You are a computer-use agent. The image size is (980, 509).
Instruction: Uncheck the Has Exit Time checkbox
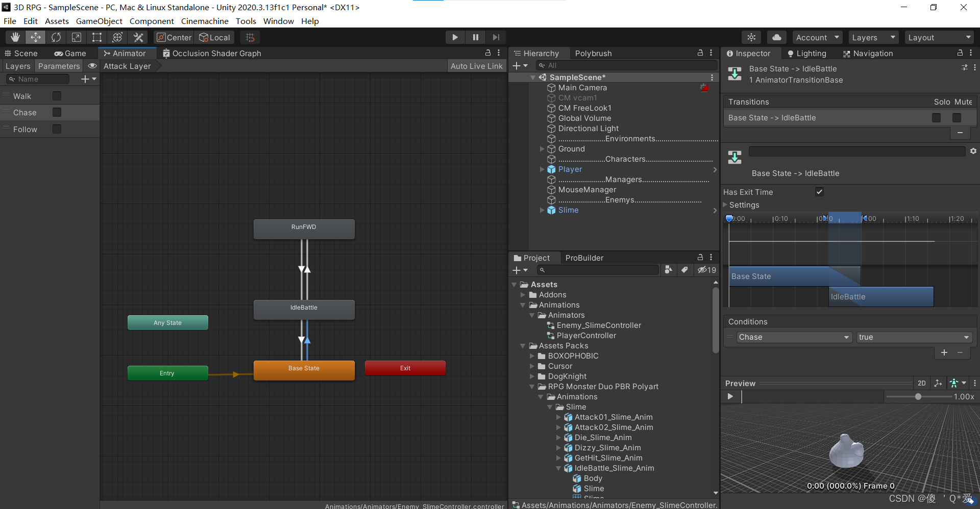point(819,192)
